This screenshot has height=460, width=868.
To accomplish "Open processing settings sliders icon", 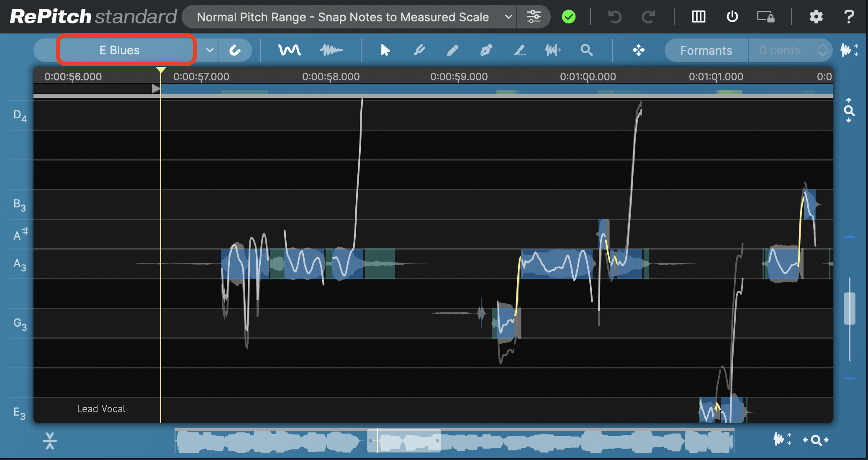I will pos(534,17).
